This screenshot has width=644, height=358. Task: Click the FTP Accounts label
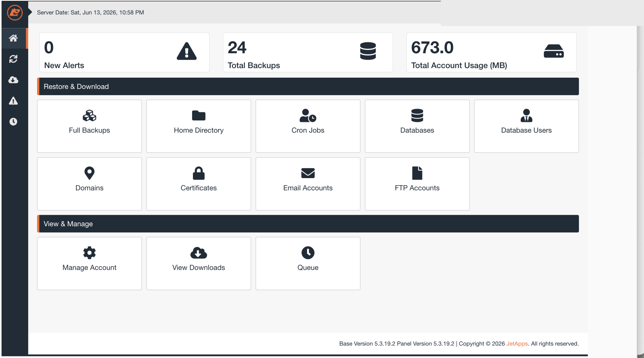[x=417, y=188]
